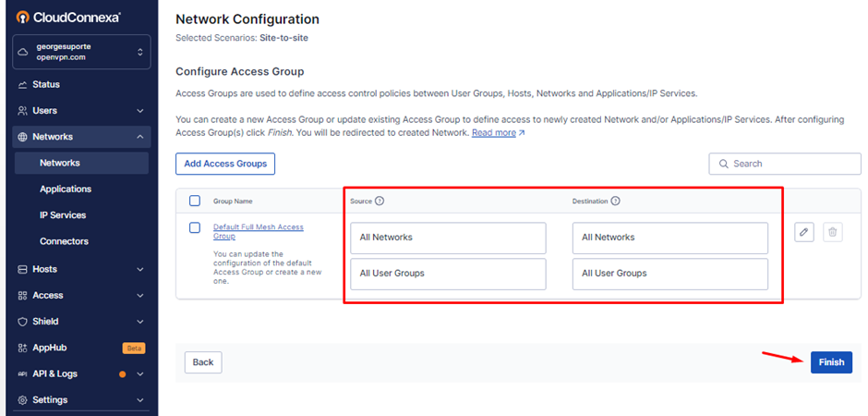Open the Applications submenu item
This screenshot has width=868, height=416.
tap(66, 189)
